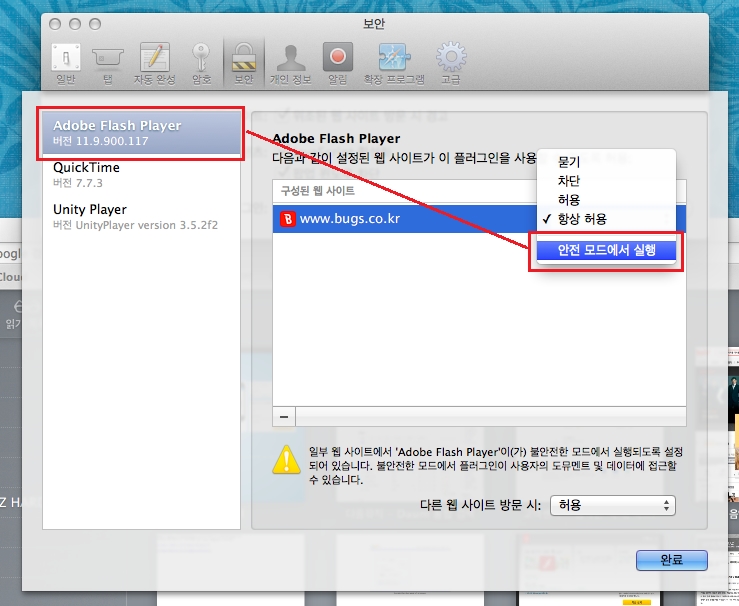
Task: Select the www.bugs.co.kr website row
Action: point(479,219)
